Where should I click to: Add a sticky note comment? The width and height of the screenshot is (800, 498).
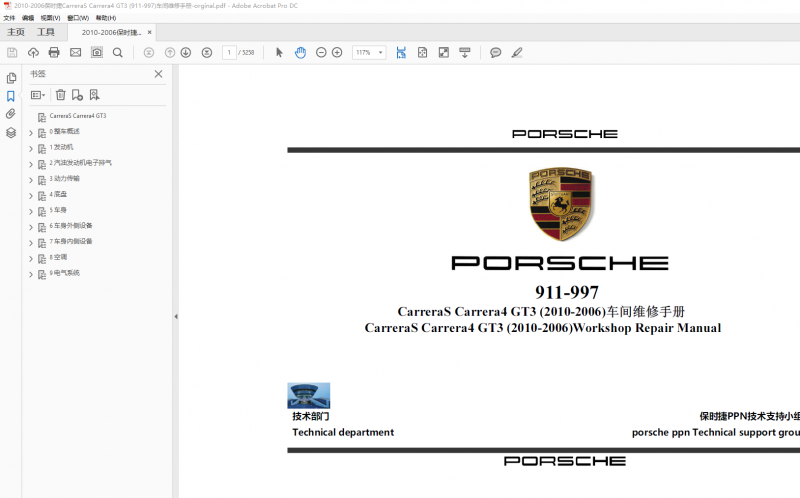[495, 53]
